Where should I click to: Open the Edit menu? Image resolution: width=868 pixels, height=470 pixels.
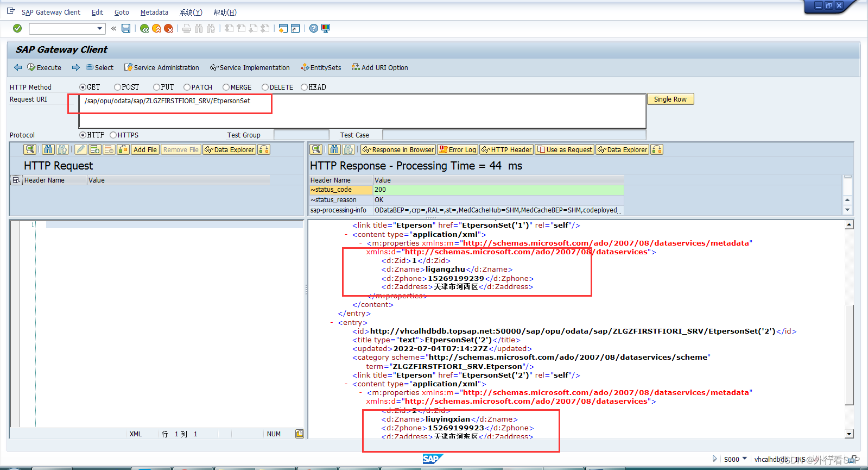tap(97, 12)
